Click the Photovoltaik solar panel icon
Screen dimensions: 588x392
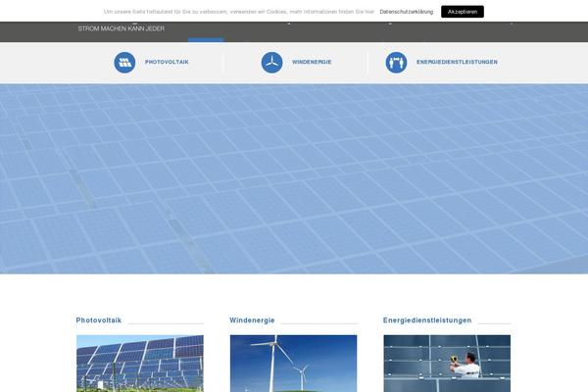coord(124,63)
